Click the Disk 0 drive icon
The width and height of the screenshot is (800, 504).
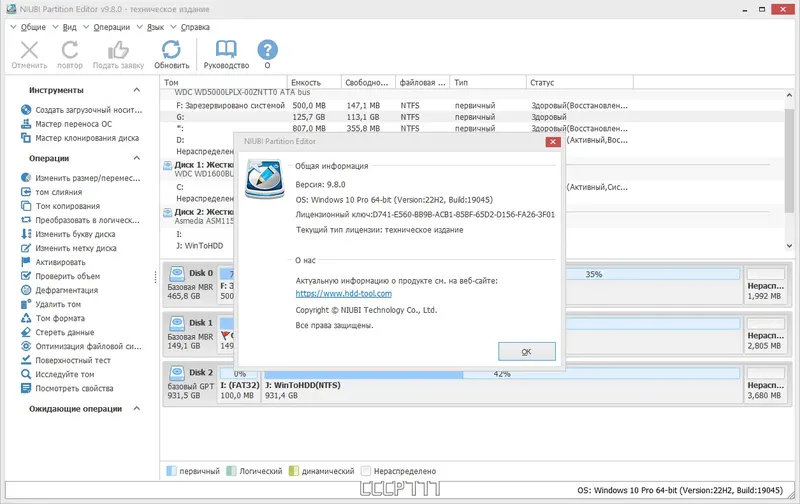177,273
